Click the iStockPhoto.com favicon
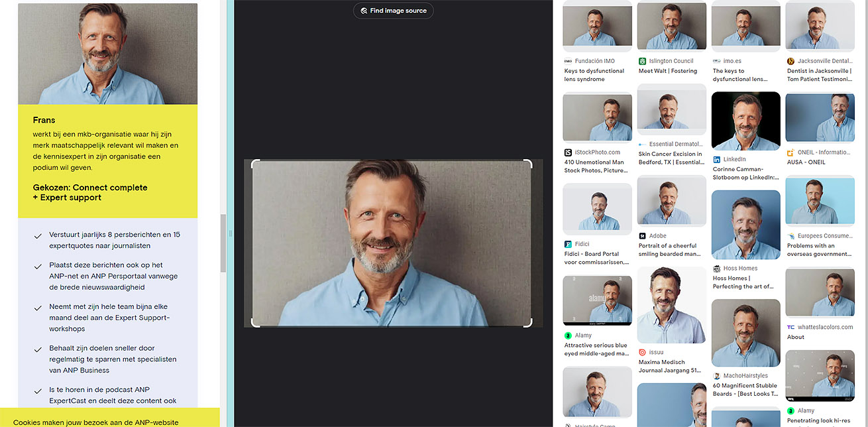 pos(568,152)
